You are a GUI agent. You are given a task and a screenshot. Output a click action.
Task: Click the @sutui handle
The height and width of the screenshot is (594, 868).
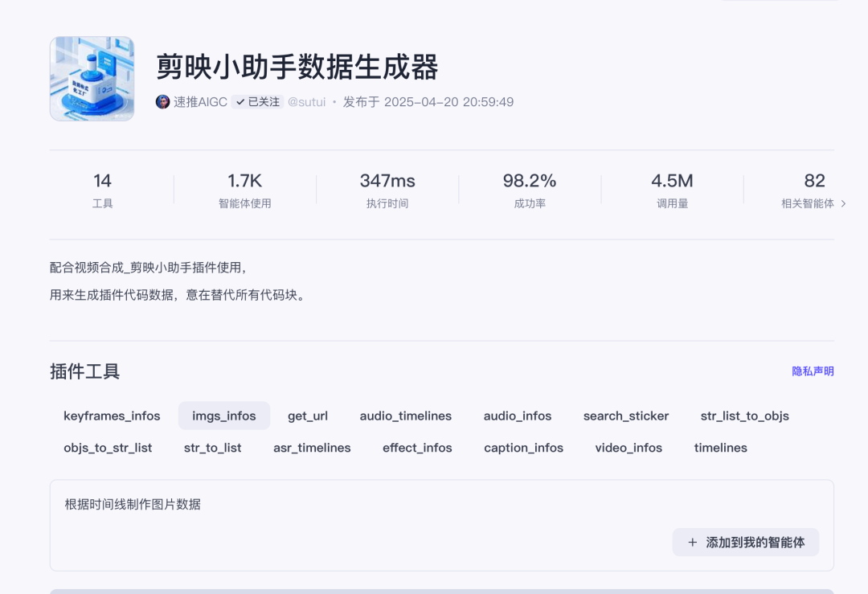tap(307, 102)
